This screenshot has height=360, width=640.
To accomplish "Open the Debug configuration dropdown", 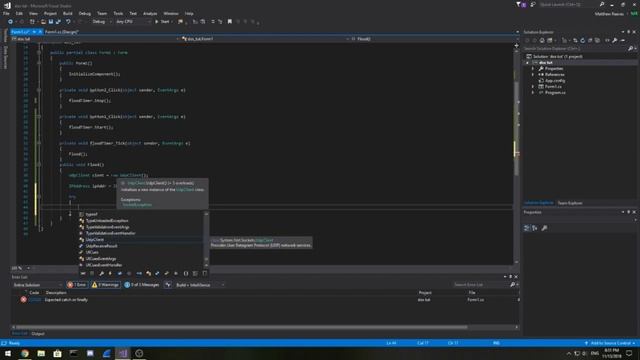I will pyautogui.click(x=101, y=22).
